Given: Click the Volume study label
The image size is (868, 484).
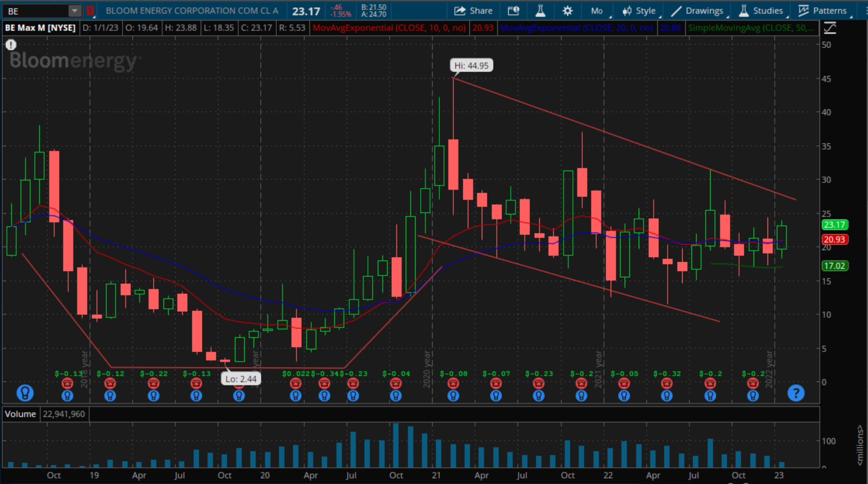Looking at the screenshot, I should 21,414.
